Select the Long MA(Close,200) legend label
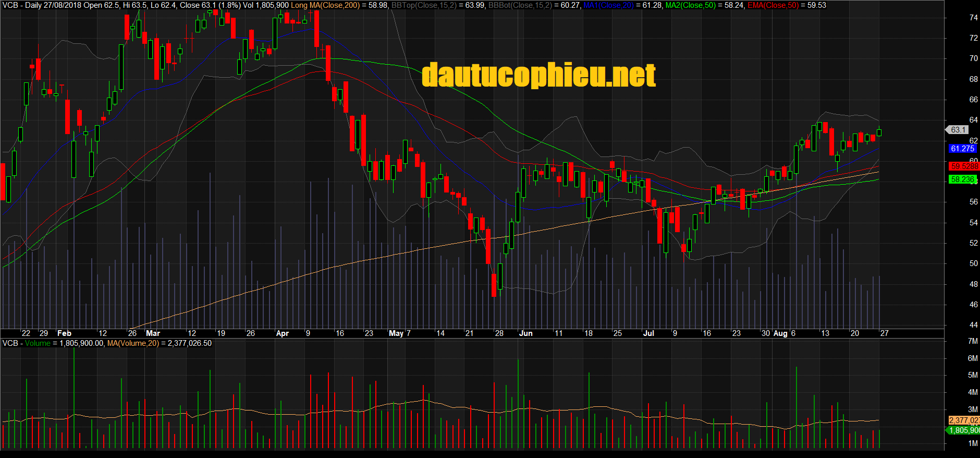 (x=325, y=5)
